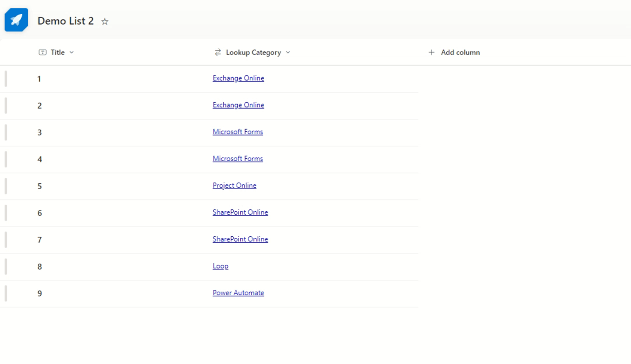Open Microsoft Forms link in row 4

click(238, 159)
